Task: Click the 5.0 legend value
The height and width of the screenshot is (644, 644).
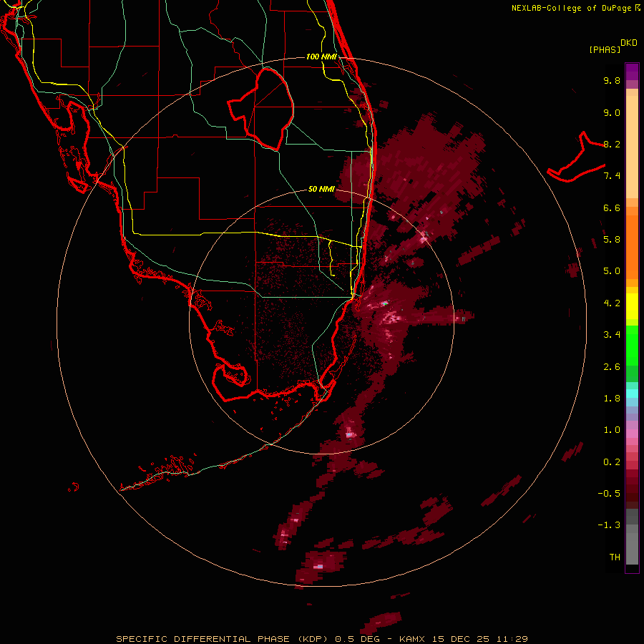Action: click(x=612, y=271)
